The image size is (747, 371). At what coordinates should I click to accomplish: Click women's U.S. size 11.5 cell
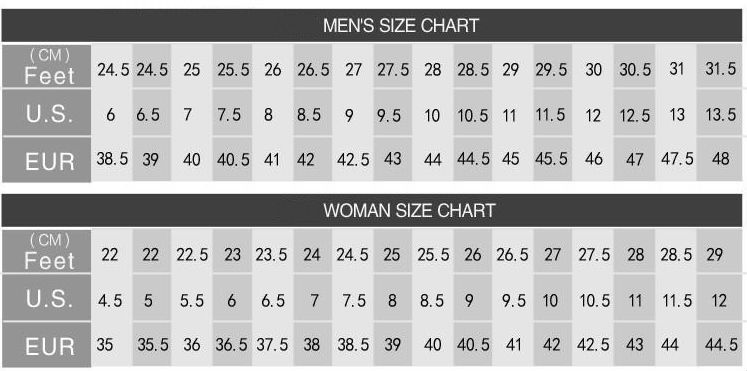(x=676, y=300)
